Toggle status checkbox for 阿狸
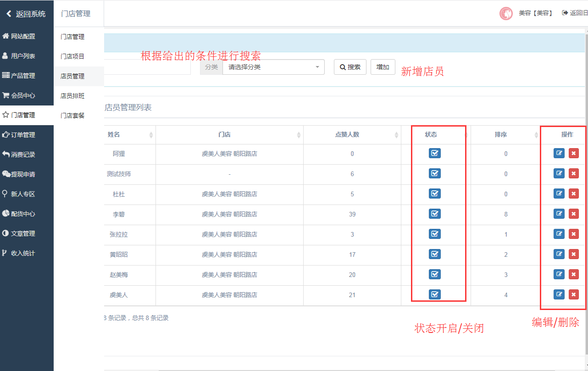 [x=434, y=153]
